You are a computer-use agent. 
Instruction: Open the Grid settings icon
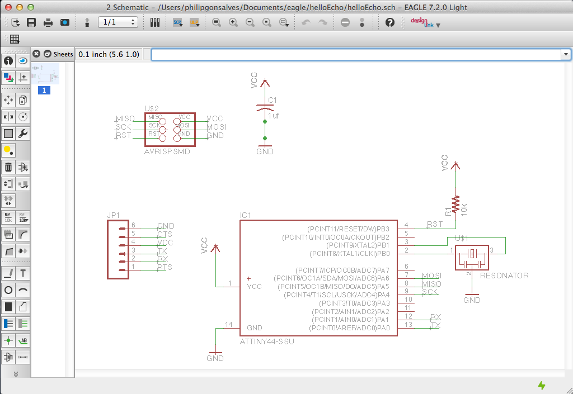click(x=15, y=39)
